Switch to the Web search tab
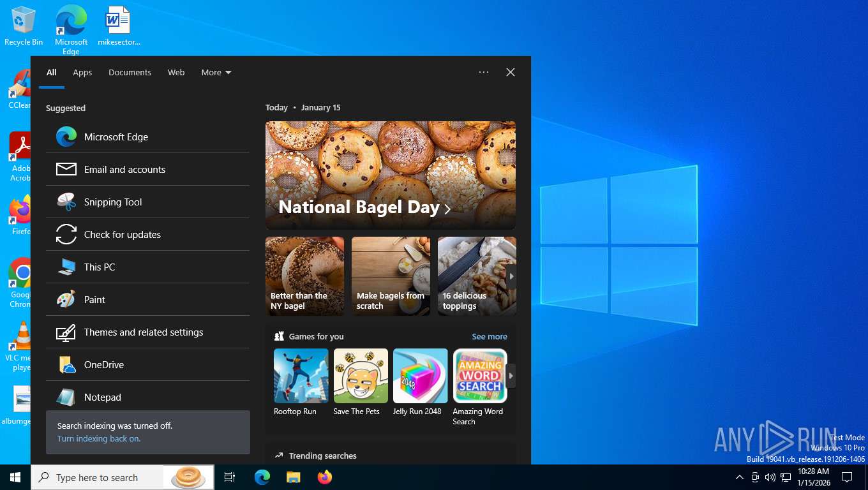 [x=176, y=72]
